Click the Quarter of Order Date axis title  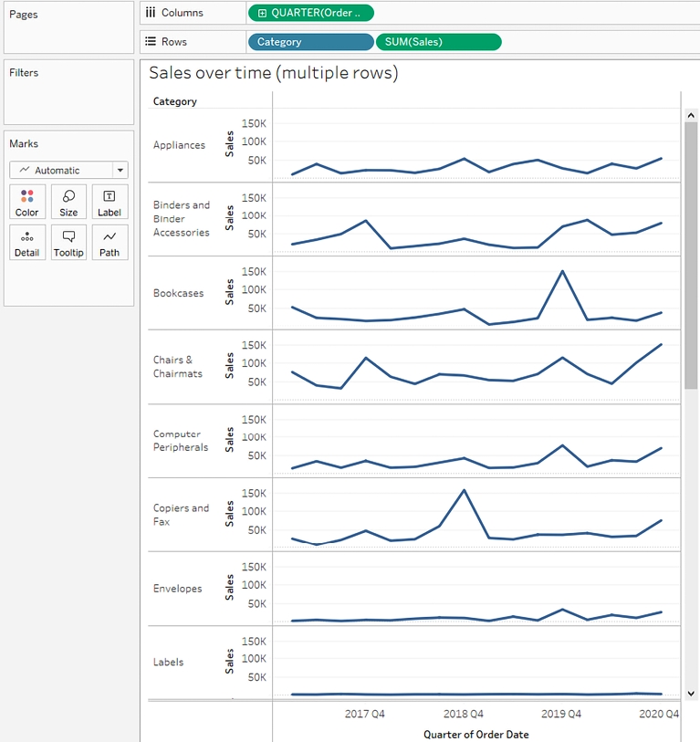(x=475, y=734)
